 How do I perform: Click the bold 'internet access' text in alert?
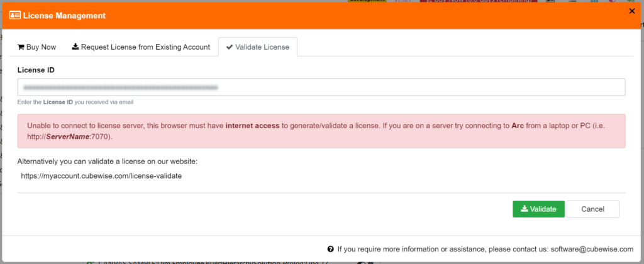point(252,126)
